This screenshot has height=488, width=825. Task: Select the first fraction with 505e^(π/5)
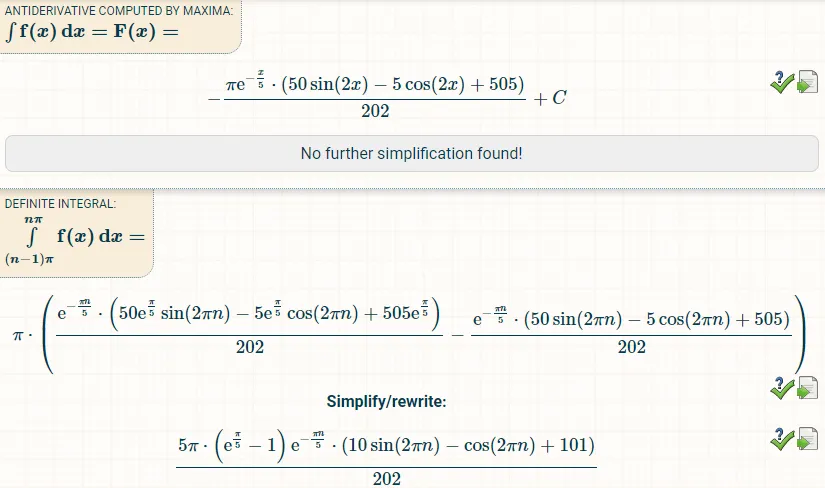(x=249, y=326)
